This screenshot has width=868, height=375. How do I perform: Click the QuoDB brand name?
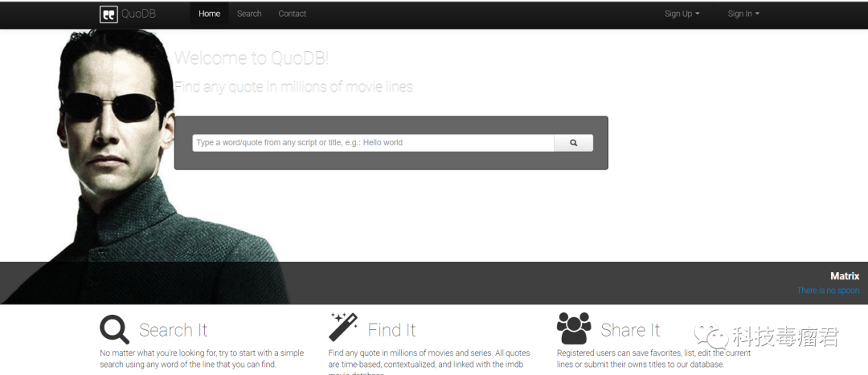point(138,14)
